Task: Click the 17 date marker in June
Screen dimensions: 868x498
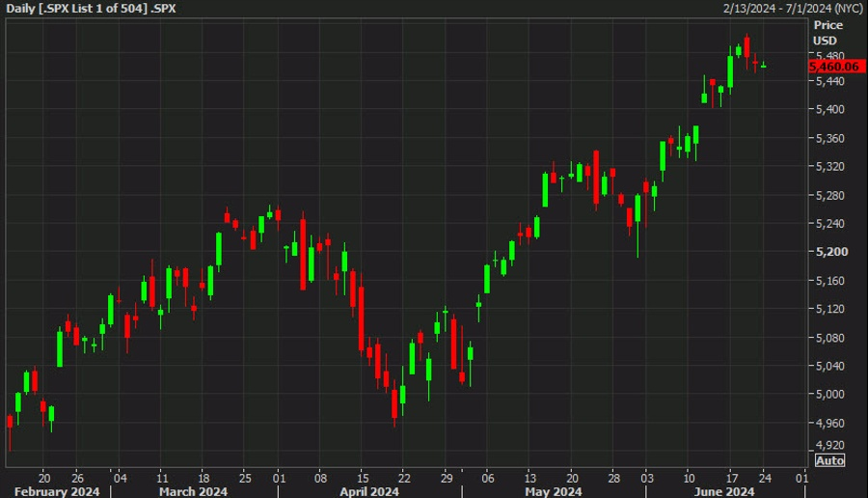Action: 732,478
